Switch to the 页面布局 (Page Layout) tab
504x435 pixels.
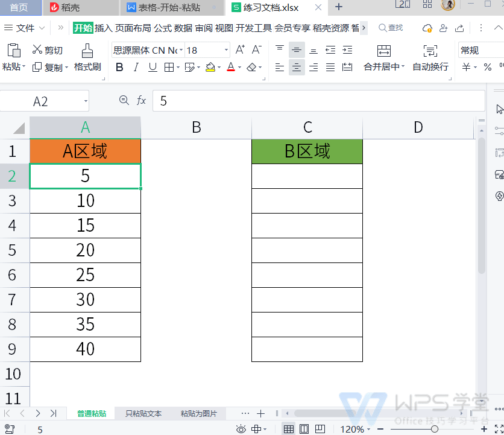(133, 28)
